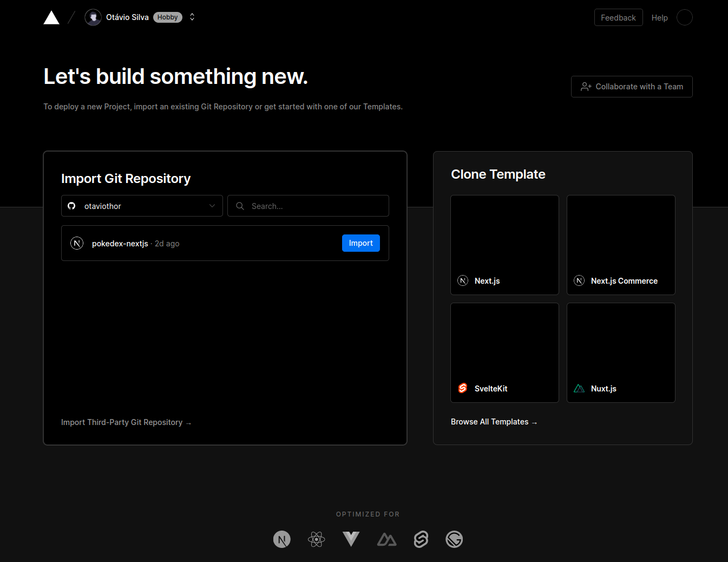
Task: Click the Next.js logo under Optimized For
Action: pyautogui.click(x=282, y=539)
